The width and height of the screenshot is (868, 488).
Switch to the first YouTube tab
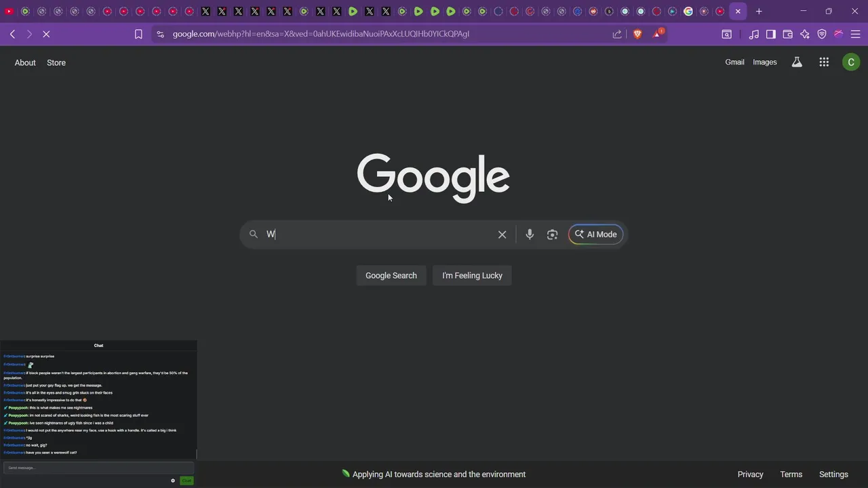coord(9,12)
